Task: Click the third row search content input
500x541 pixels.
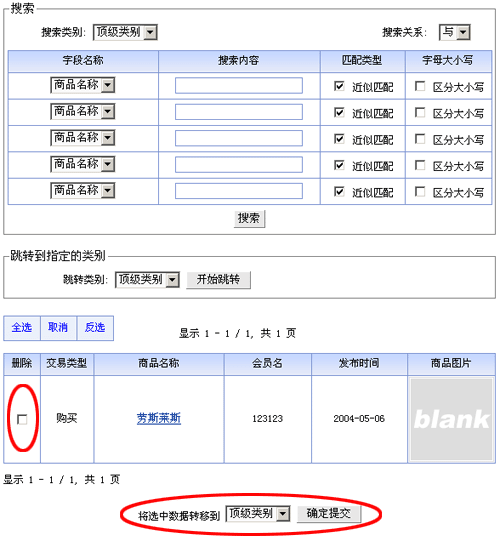Action: [239, 138]
